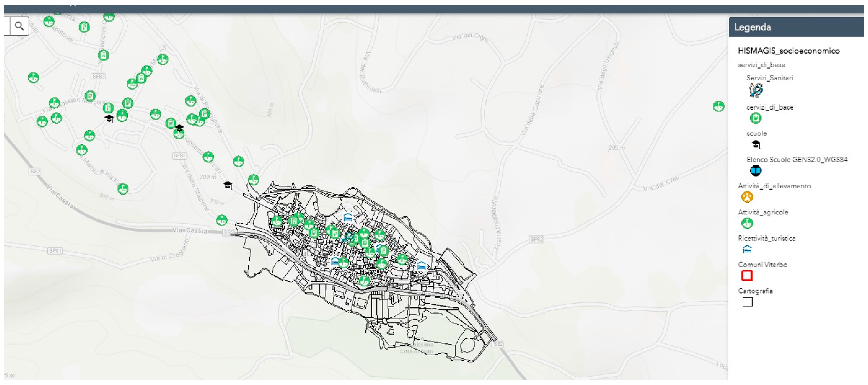Click the tourist bed marker at town north
Image resolution: width=868 pixels, height=385 pixels.
tap(348, 217)
